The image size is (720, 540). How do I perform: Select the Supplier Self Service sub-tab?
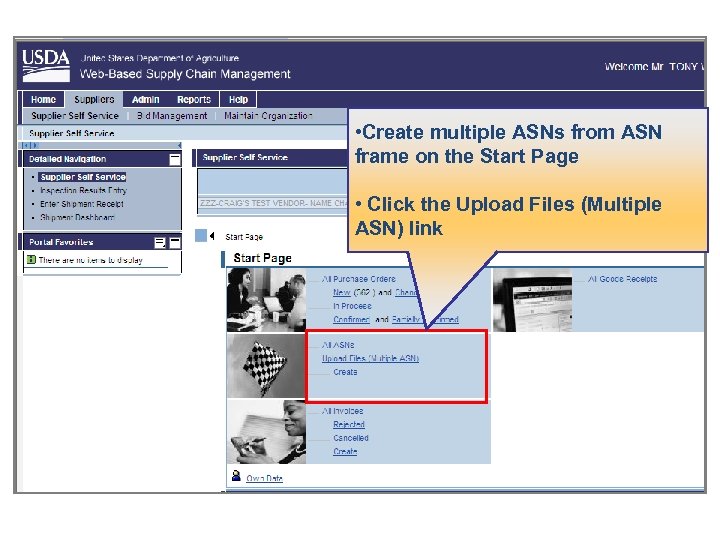pos(75,116)
